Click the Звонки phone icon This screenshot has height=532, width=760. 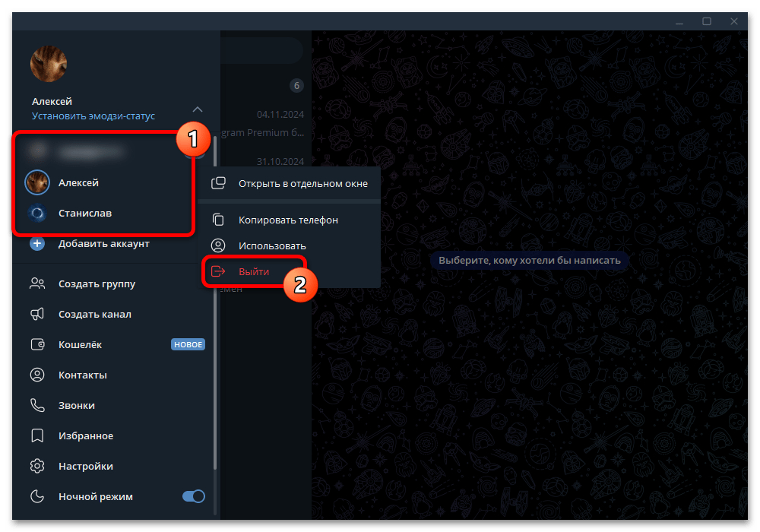(37, 405)
